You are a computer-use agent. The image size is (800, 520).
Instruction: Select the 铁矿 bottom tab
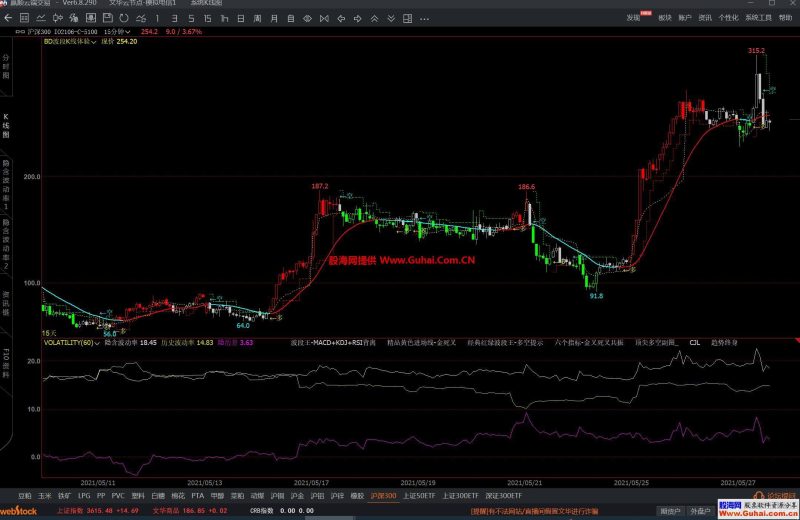pos(64,496)
